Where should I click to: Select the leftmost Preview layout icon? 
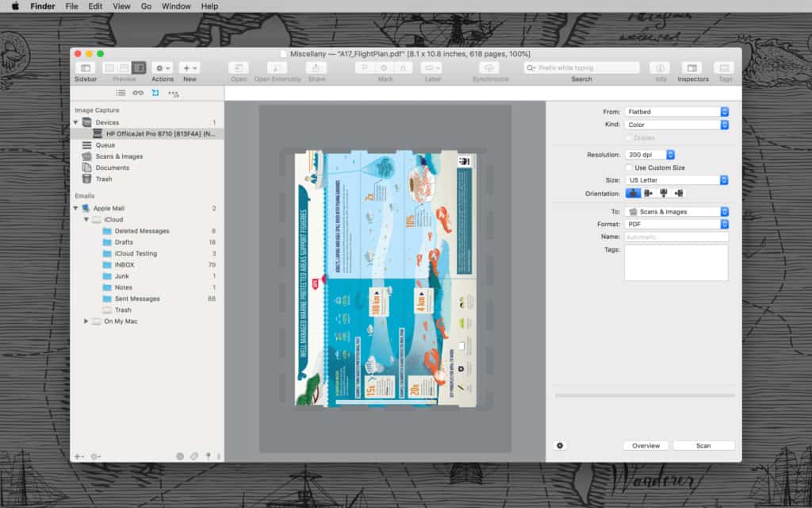pyautogui.click(x=109, y=68)
